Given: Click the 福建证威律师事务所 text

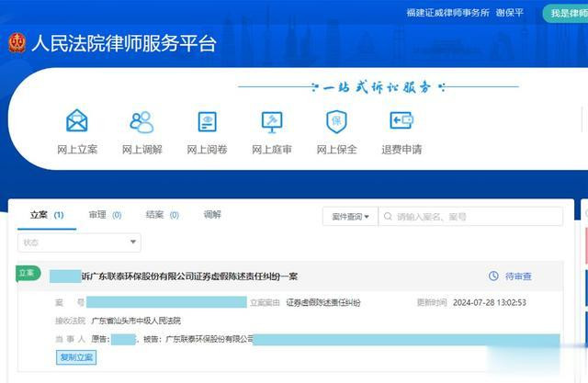Looking at the screenshot, I should (x=447, y=12).
